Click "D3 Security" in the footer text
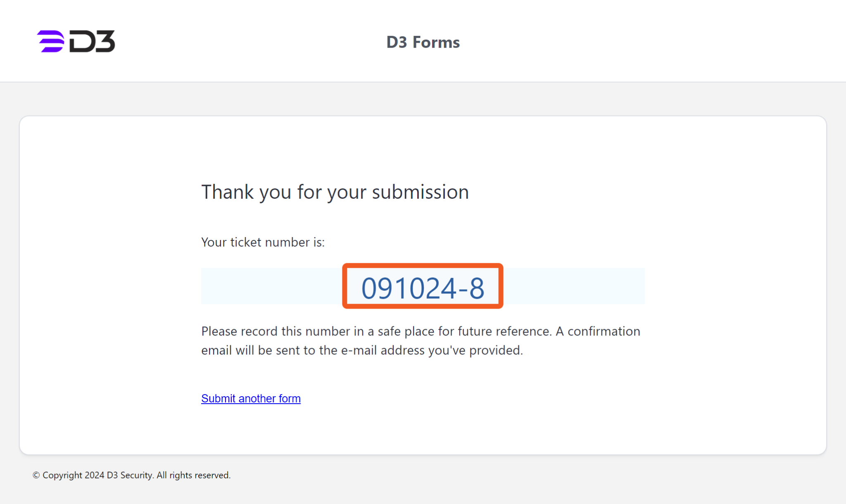The height and width of the screenshot is (504, 846). (x=129, y=475)
